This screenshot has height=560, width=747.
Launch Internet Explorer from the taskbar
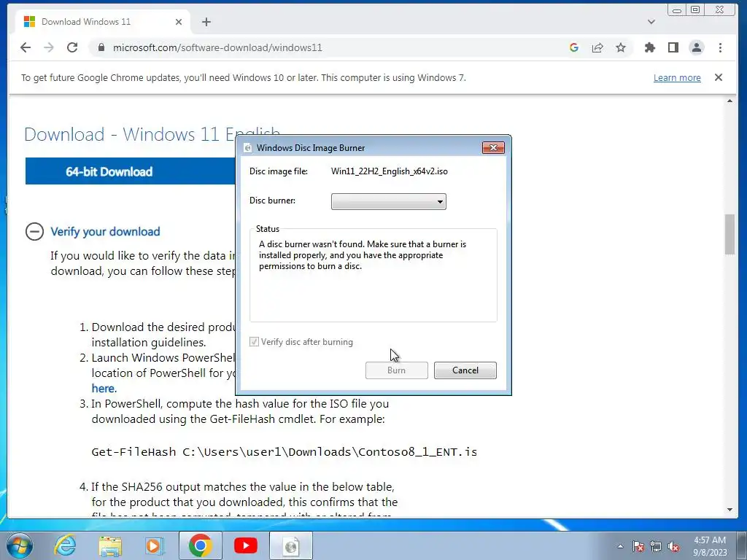coord(65,545)
